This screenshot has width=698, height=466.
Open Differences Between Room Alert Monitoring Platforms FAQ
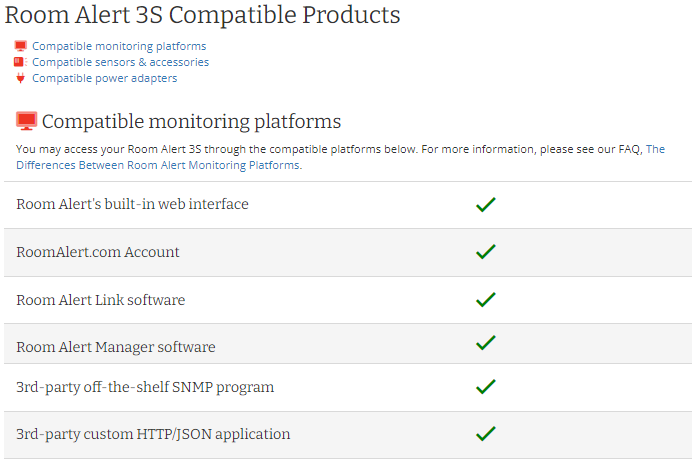[x=159, y=165]
